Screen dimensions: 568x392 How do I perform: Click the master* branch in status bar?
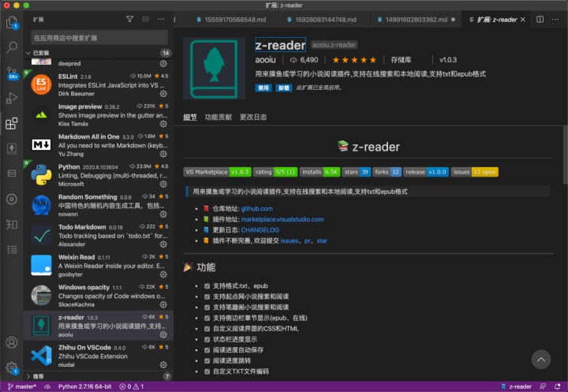[x=22, y=386]
